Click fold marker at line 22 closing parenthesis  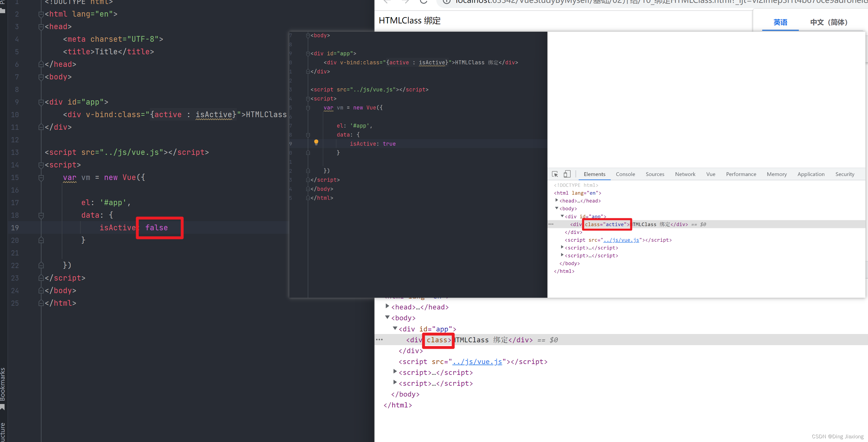[41, 266]
